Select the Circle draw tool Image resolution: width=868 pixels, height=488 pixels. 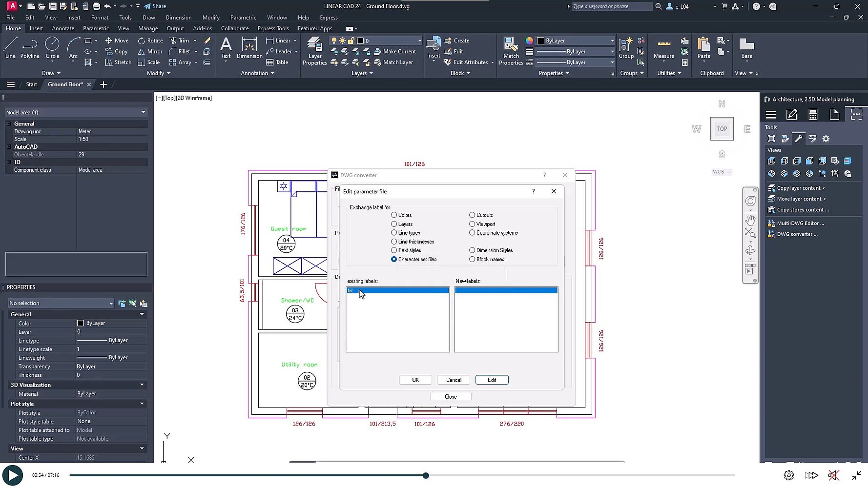[52, 48]
